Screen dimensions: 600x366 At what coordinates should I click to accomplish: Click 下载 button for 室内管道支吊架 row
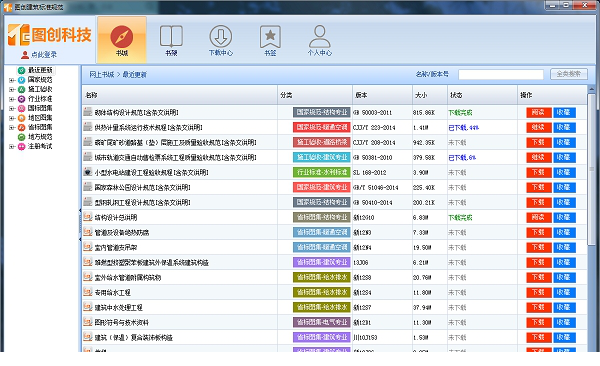pyautogui.click(x=538, y=247)
